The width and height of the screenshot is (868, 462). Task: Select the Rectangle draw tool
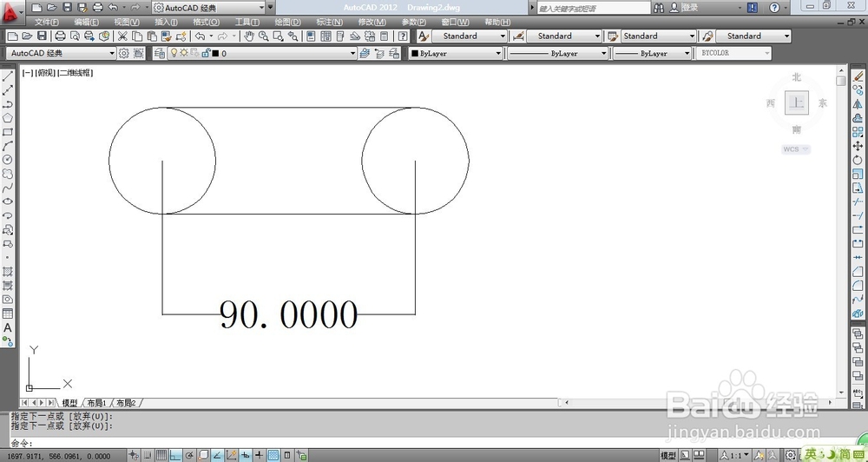tap(8, 132)
